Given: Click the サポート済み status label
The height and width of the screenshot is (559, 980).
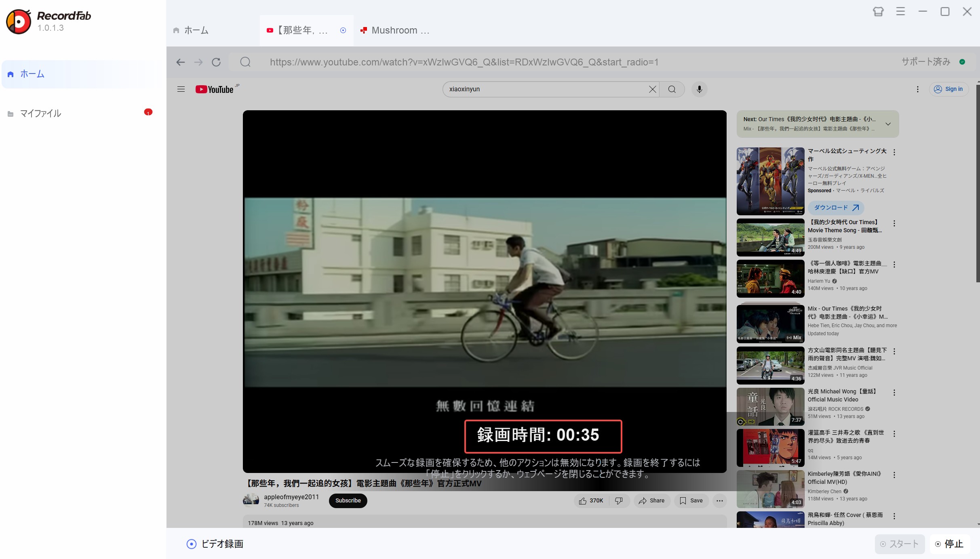Looking at the screenshot, I should click(926, 62).
